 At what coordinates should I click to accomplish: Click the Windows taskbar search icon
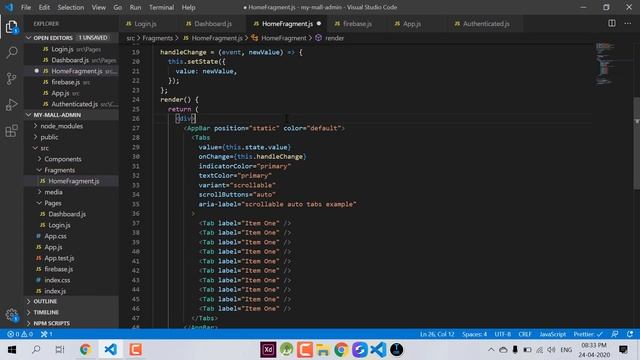point(36,349)
